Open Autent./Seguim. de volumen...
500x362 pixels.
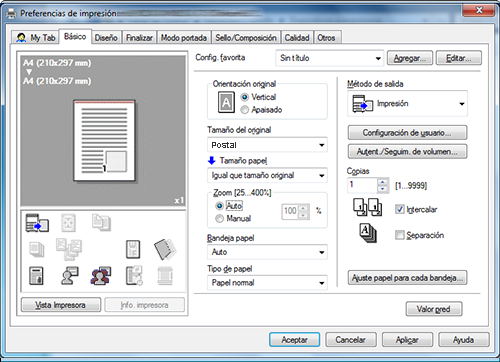tap(407, 152)
